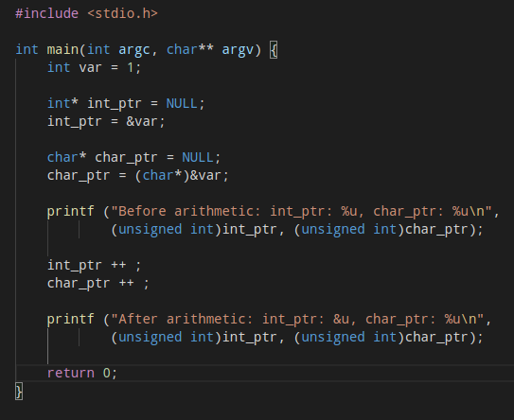This screenshot has height=420, width=514.
Task: Click the (char*) cast expression
Action: point(162,176)
